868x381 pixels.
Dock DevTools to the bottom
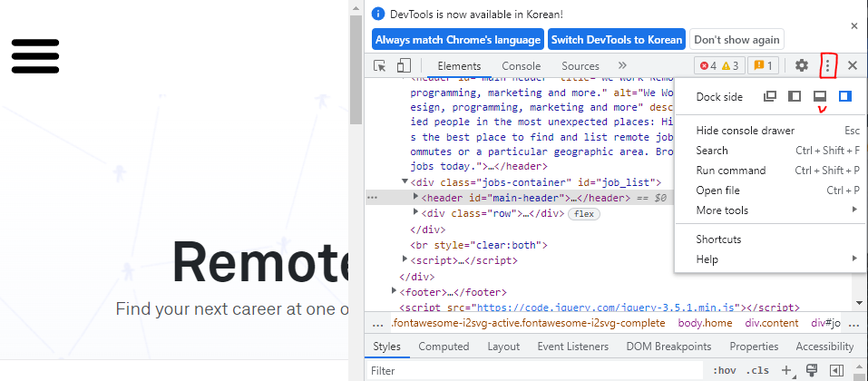(819, 96)
